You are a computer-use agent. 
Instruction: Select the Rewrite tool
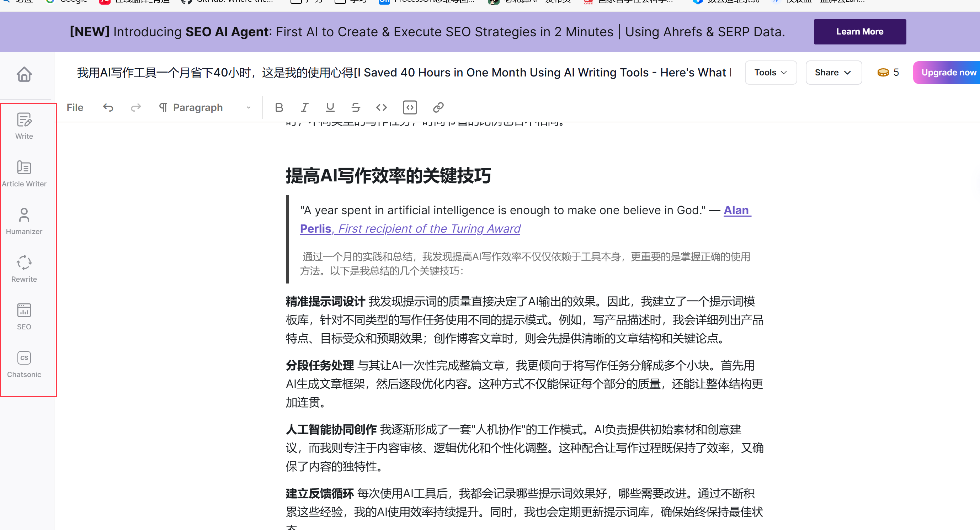(x=24, y=268)
